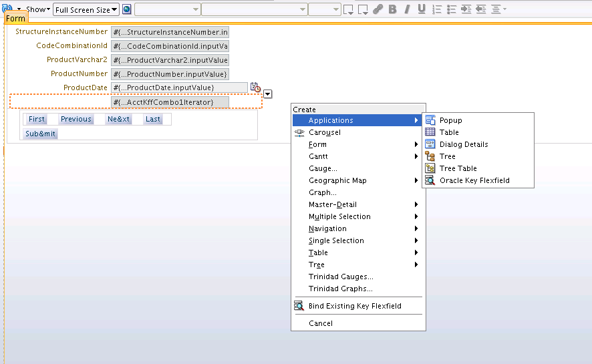The image size is (592, 364).
Task: Toggle italic formatting
Action: coord(407,9)
